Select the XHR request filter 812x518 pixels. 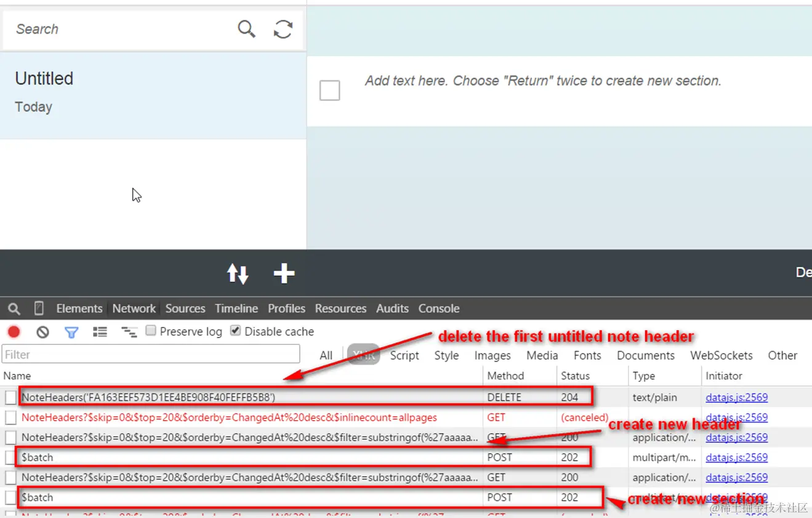point(363,355)
